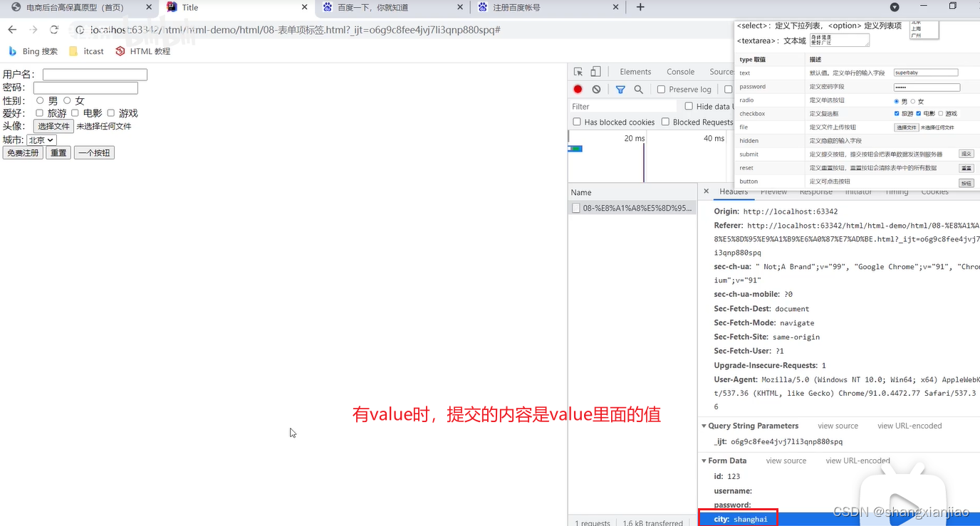
Task: Close the Title tab
Action: click(x=304, y=7)
